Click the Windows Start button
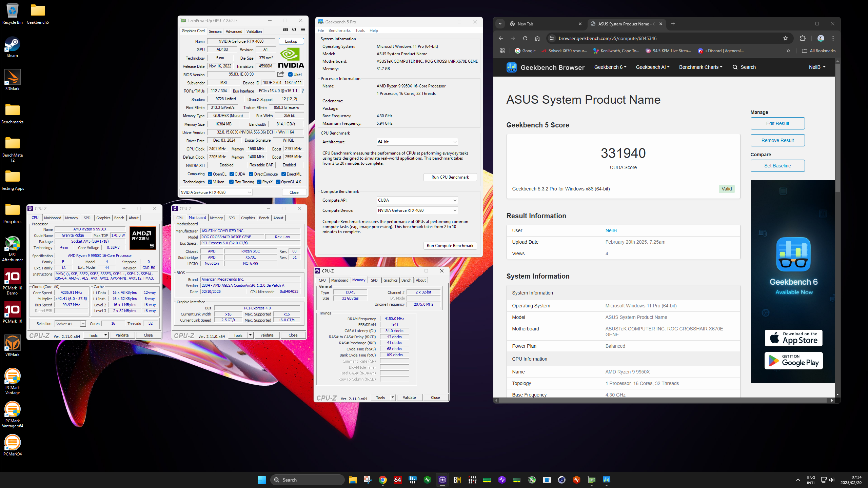868x488 pixels. (x=262, y=480)
